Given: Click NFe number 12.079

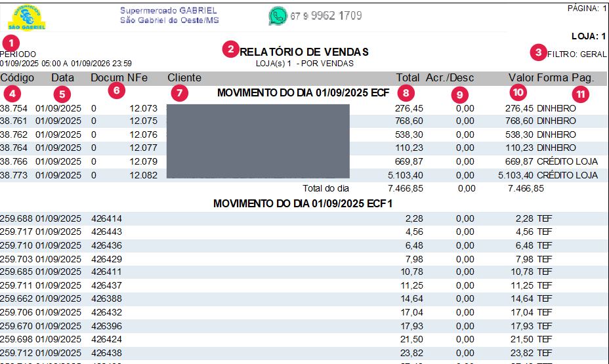Looking at the screenshot, I should (x=143, y=161).
